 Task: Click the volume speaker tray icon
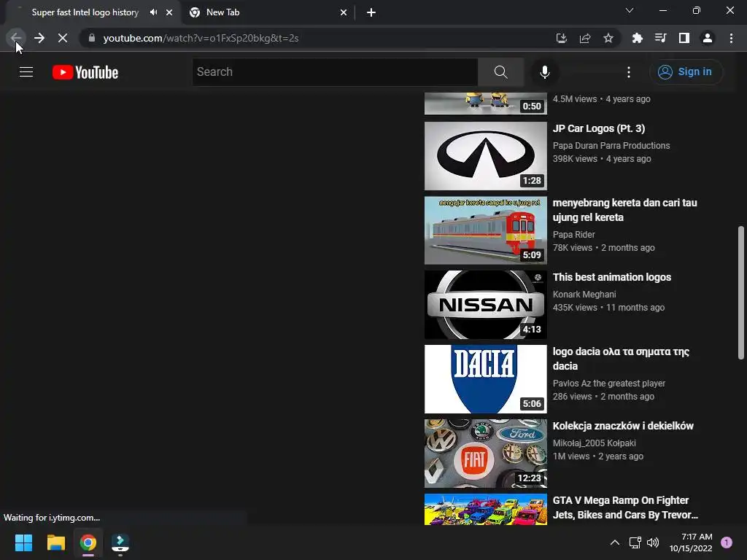click(x=653, y=542)
